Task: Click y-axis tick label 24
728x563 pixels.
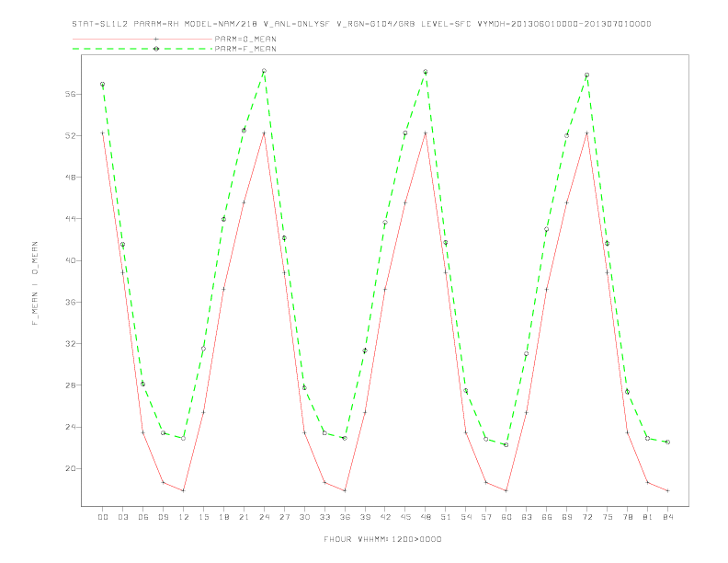Action: (x=70, y=427)
